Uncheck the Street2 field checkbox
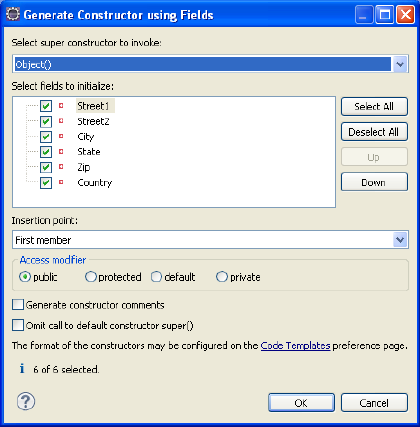Viewport: 420px width, 427px height. [46, 121]
